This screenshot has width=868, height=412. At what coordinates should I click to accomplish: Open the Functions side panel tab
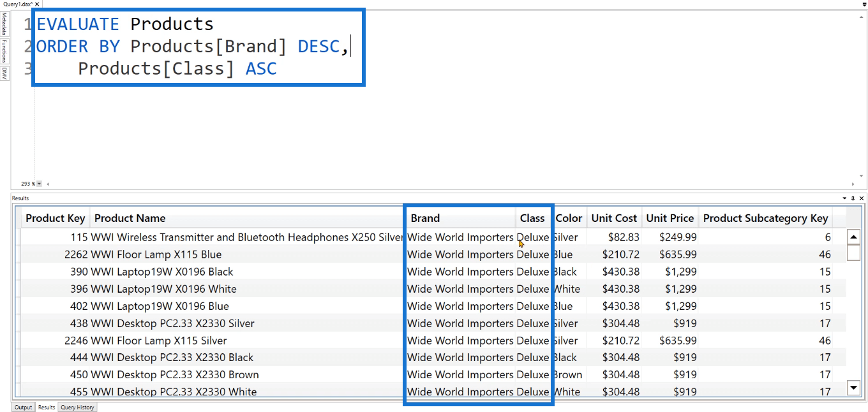(x=4, y=51)
